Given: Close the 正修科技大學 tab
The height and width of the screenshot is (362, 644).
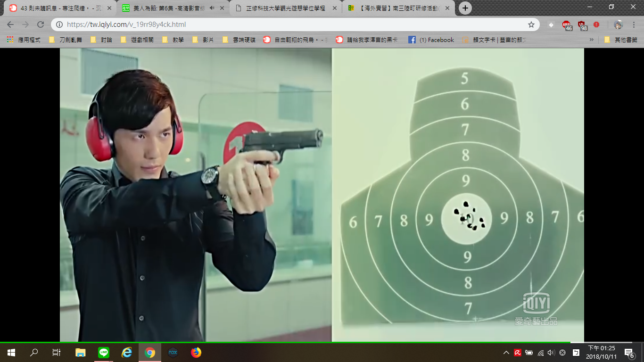Looking at the screenshot, I should point(335,8).
